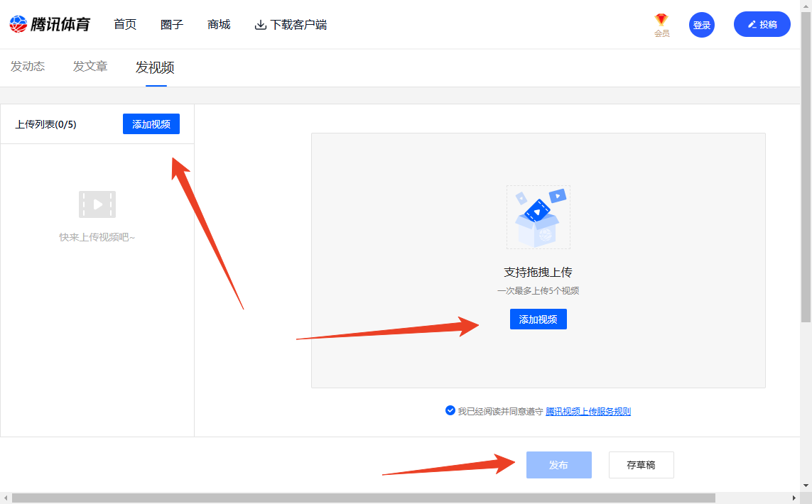
Task: Select the 发视频 tab
Action: coord(155,67)
